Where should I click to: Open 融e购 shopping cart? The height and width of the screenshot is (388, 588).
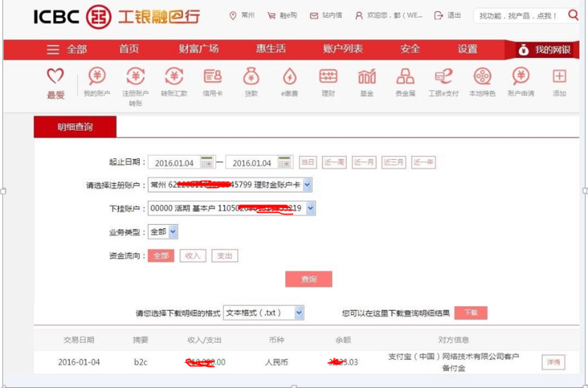click(x=282, y=16)
